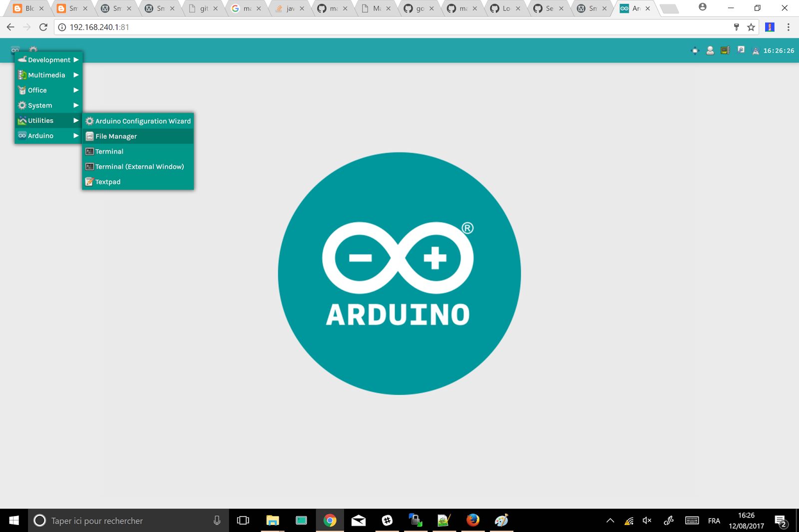Close the 'git' tab
The width and height of the screenshot is (799, 532).
point(215,8)
